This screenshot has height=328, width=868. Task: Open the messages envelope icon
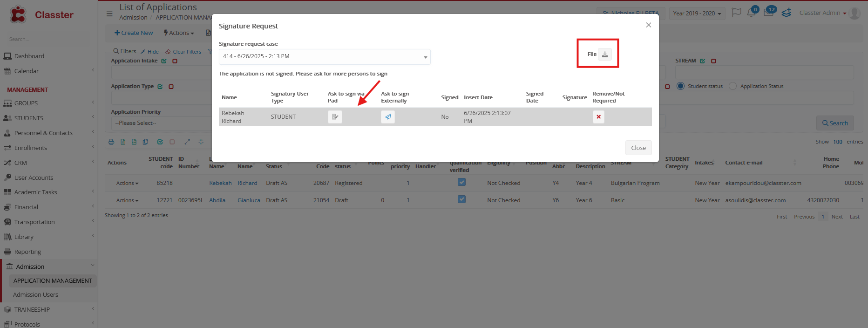pos(768,13)
